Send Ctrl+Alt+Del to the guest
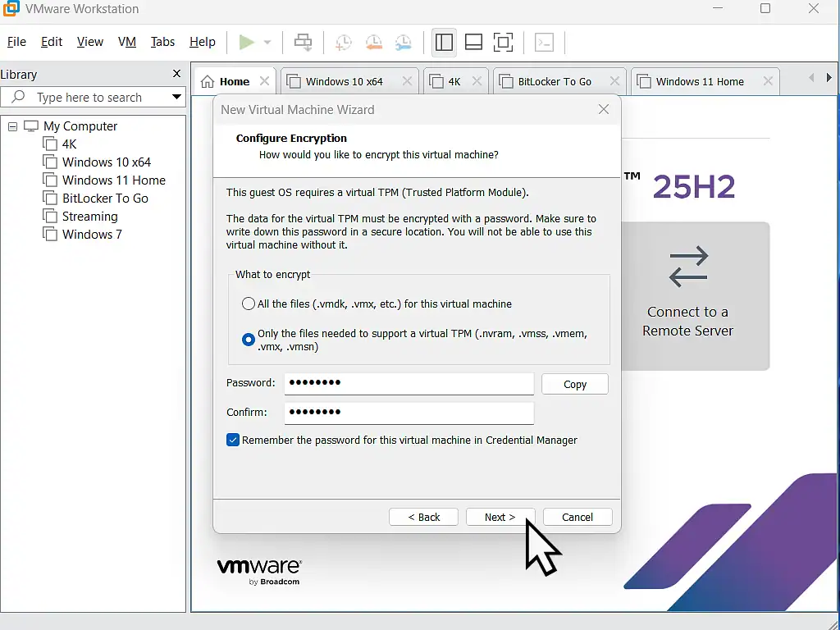 [x=303, y=42]
